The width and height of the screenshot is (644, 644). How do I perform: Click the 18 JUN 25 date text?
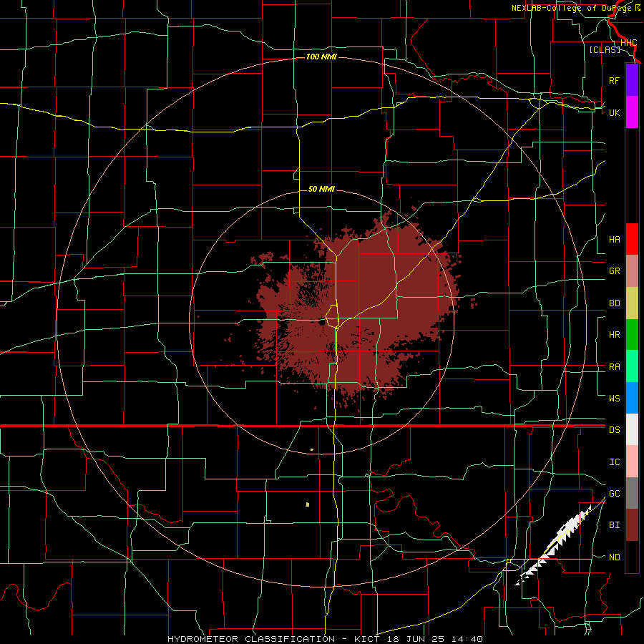tap(419, 639)
